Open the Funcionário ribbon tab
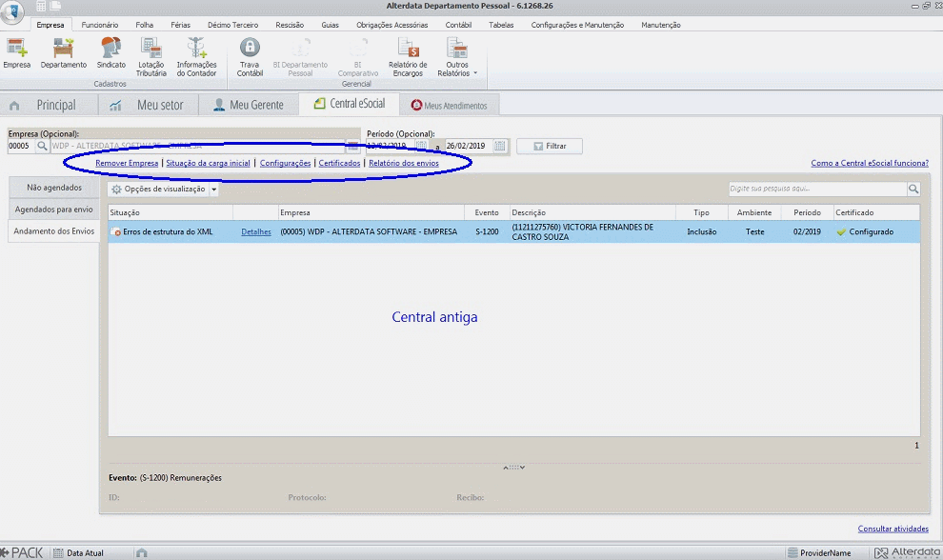The image size is (943, 560). (x=100, y=25)
